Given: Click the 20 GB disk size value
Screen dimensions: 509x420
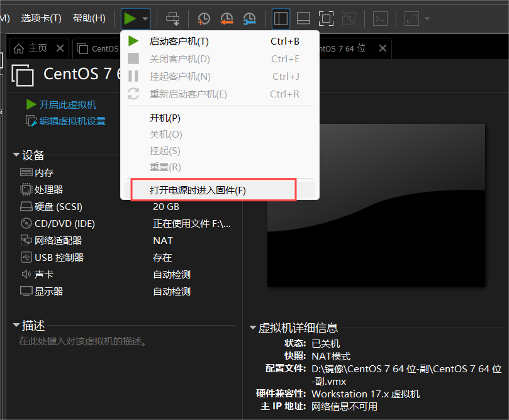Looking at the screenshot, I should pos(166,207).
